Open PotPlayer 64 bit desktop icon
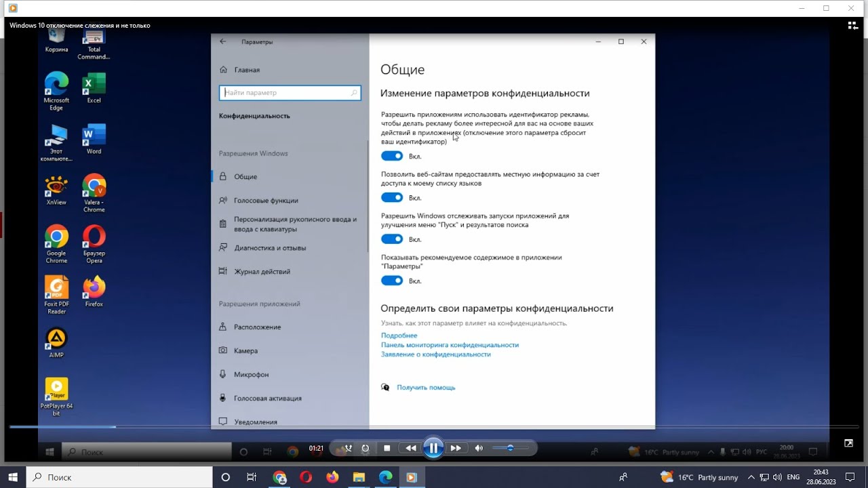The image size is (868, 488). [x=56, y=396]
